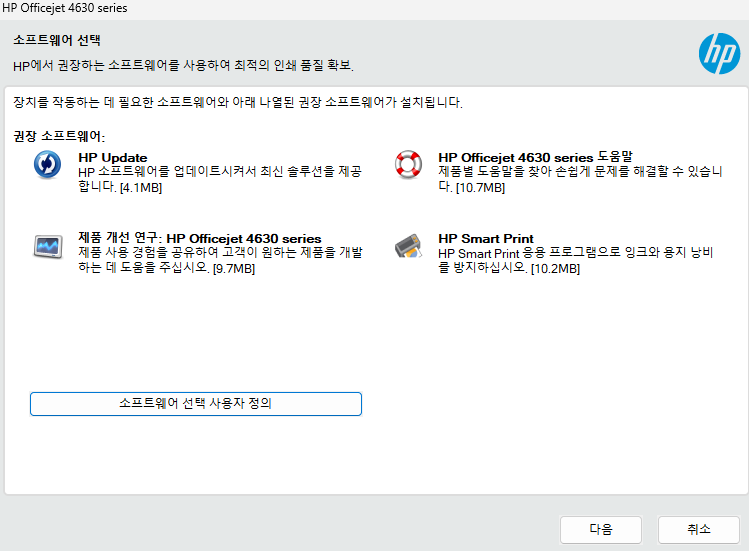Select the 'HP Smart Print' title text
This screenshot has height=551, width=749.
pos(486,238)
